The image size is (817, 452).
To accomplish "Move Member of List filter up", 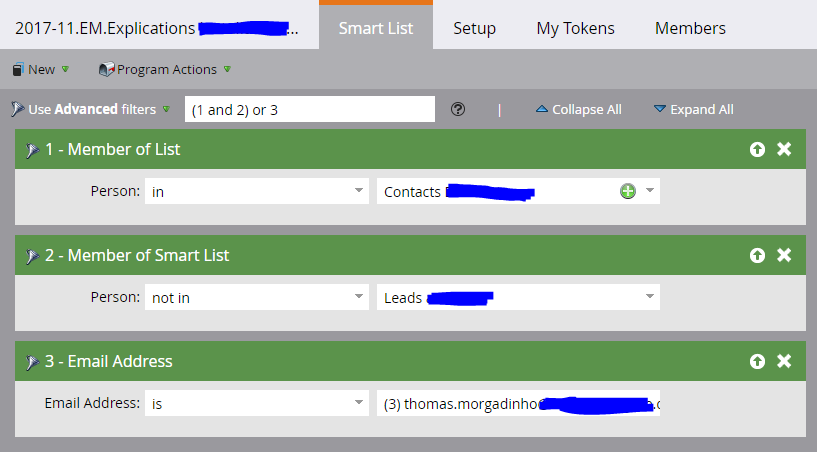I will [757, 150].
